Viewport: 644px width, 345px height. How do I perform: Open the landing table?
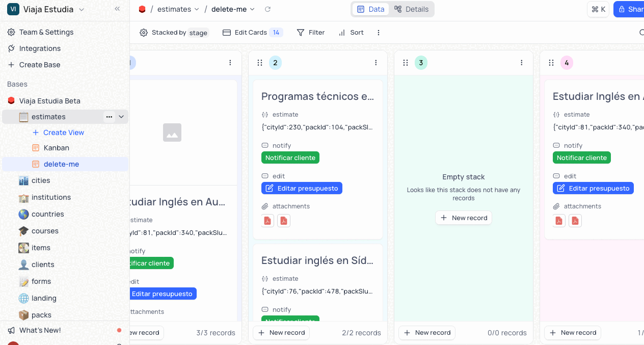44,298
